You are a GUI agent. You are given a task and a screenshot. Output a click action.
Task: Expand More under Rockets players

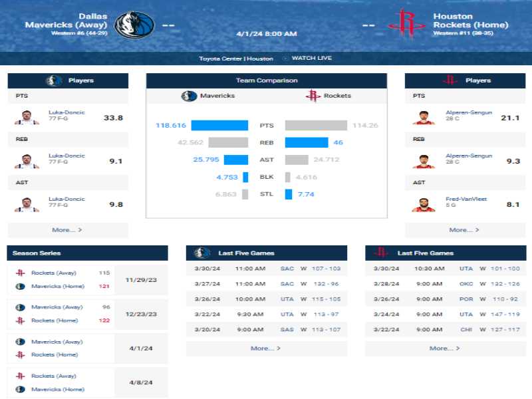[464, 230]
